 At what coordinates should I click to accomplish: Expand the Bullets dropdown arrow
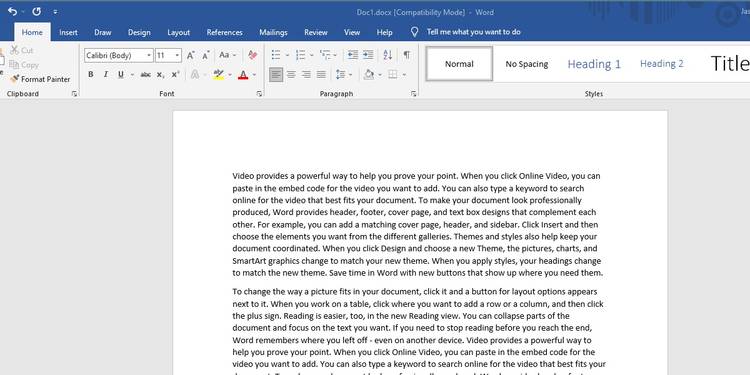click(287, 55)
